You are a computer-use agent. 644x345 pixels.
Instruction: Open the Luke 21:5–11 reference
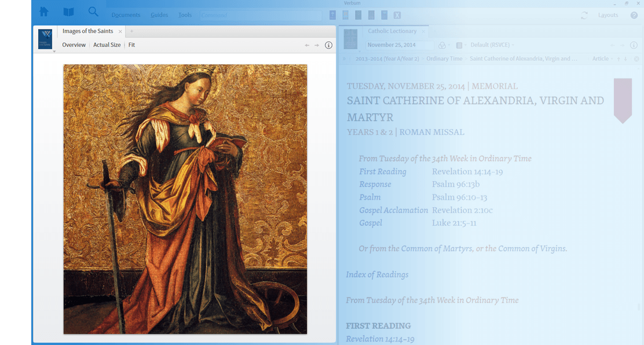(454, 223)
